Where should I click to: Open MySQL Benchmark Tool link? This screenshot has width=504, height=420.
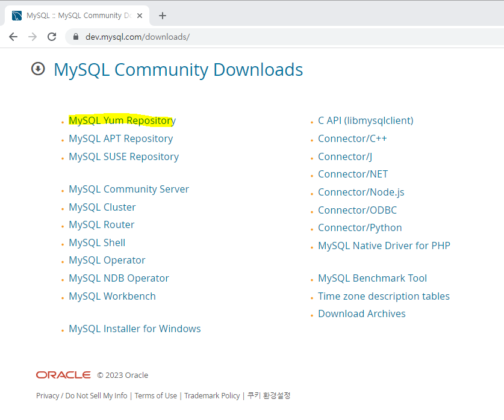[373, 278]
